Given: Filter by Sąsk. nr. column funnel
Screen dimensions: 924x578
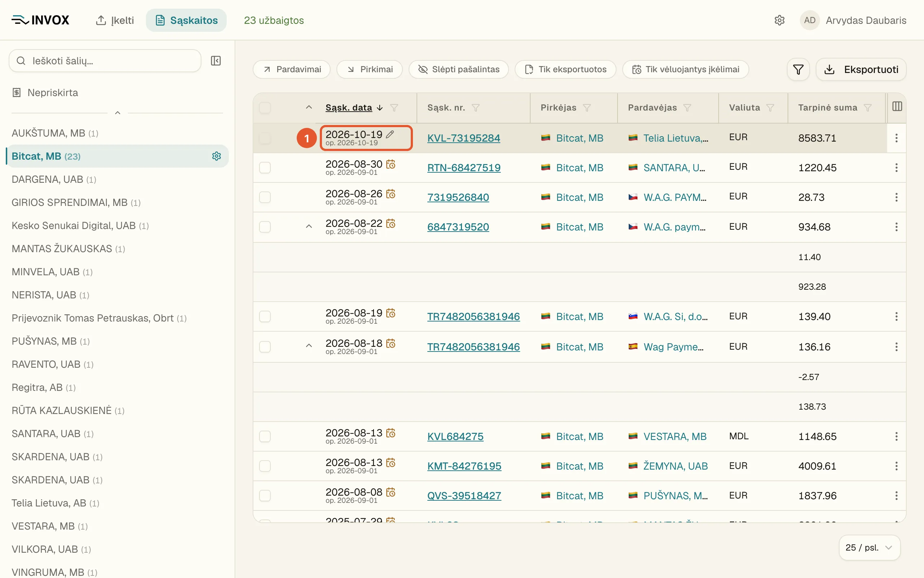Looking at the screenshot, I should 475,108.
